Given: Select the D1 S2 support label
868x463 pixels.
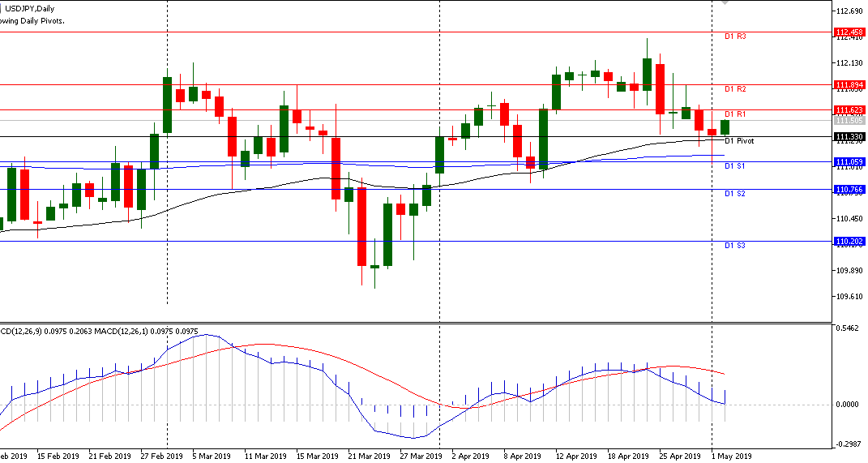Looking at the screenshot, I should coord(735,194).
